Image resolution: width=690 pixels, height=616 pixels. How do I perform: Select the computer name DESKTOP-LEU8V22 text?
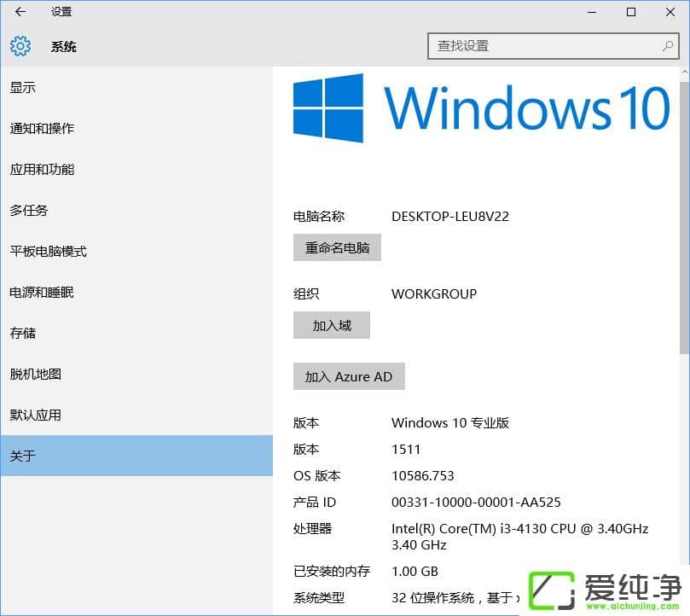click(449, 216)
